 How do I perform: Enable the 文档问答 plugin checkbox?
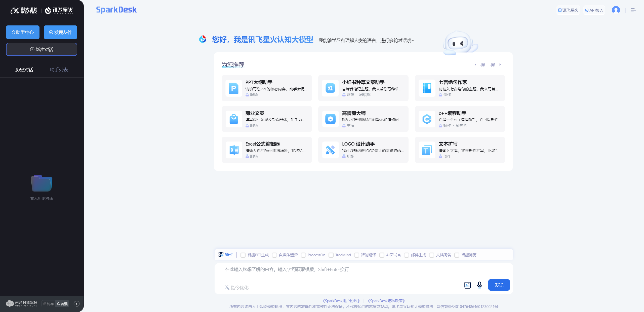click(x=432, y=255)
